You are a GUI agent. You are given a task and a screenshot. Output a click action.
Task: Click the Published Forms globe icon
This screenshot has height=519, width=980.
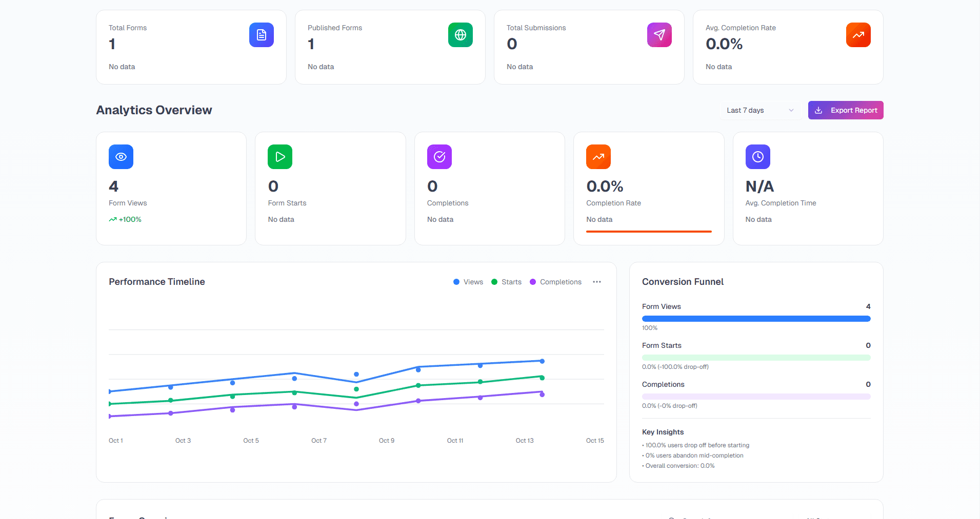coord(461,35)
